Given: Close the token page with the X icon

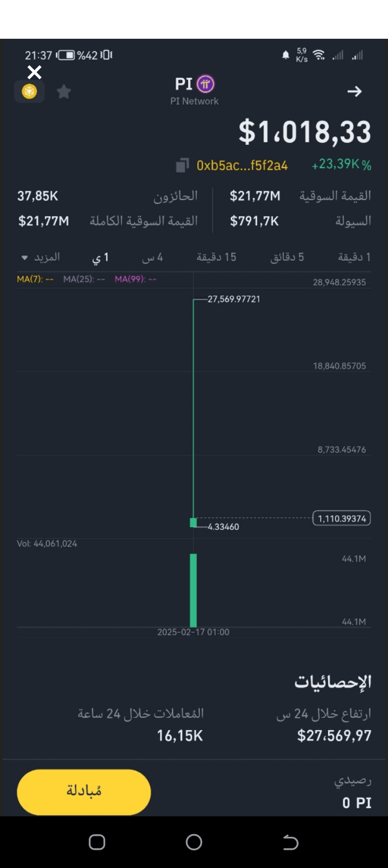Looking at the screenshot, I should click(x=34, y=72).
